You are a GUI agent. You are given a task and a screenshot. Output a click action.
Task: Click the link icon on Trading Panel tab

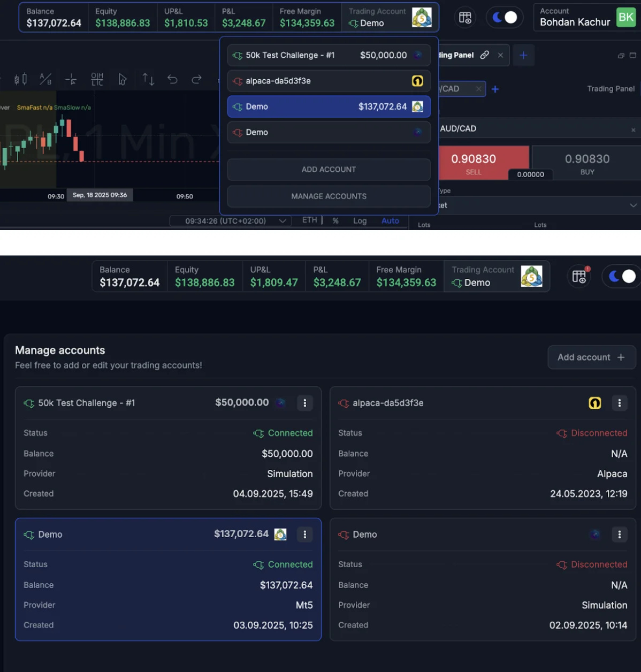(485, 55)
